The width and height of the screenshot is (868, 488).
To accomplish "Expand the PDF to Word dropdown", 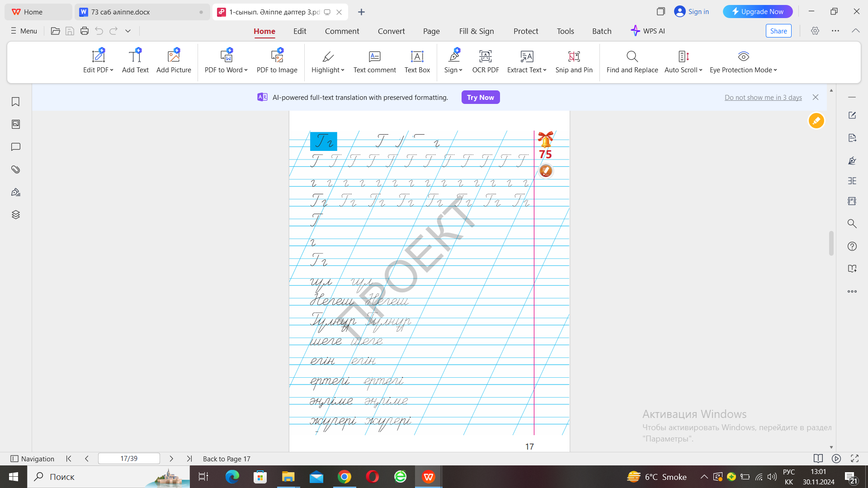I will click(246, 70).
